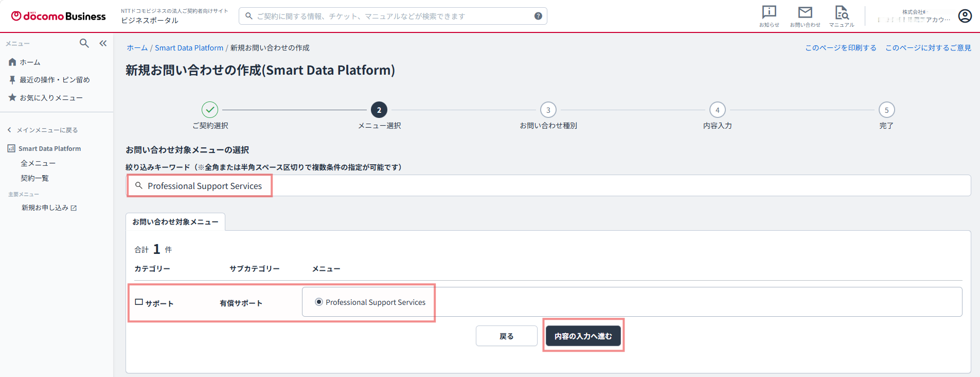Click the magnifier icon in the top search bar
The image size is (980, 377).
click(249, 16)
